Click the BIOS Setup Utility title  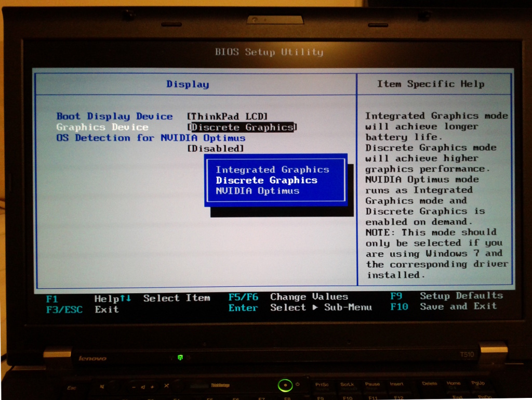tap(269, 52)
